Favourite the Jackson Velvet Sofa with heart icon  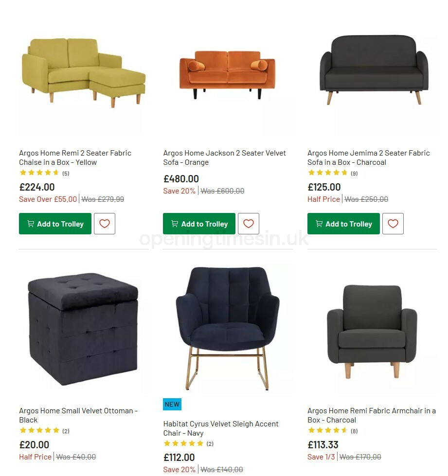(x=249, y=224)
